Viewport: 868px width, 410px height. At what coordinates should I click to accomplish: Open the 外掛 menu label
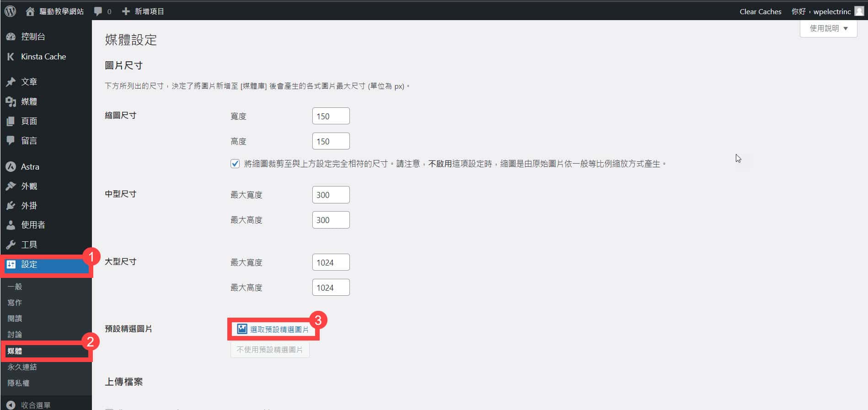coord(29,206)
